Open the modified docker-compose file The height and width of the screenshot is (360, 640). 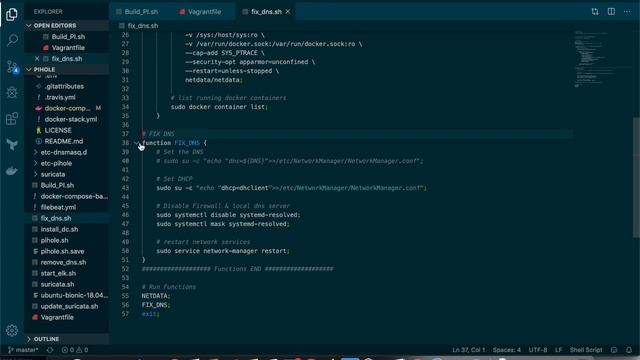[67, 109]
